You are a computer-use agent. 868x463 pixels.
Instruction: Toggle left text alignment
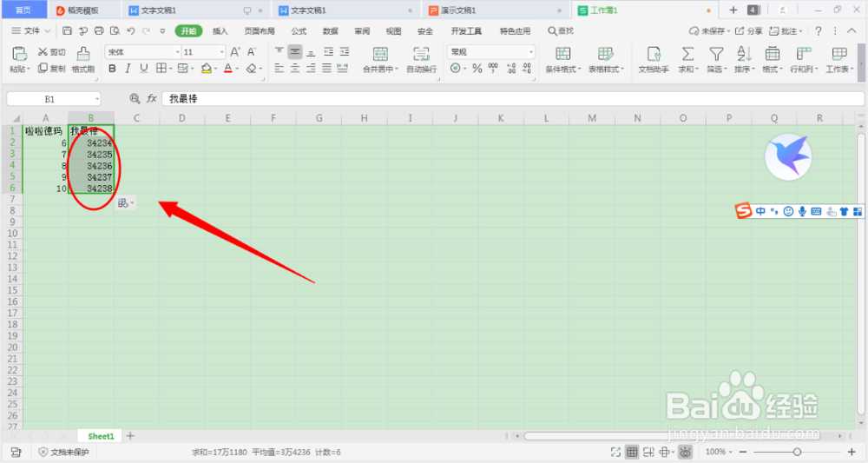point(279,68)
